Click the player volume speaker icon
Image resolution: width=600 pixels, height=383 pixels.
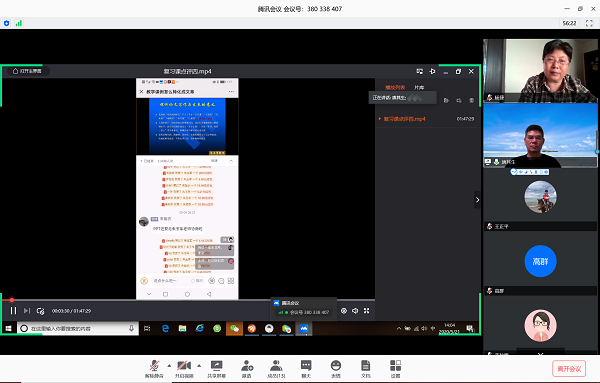[355, 311]
